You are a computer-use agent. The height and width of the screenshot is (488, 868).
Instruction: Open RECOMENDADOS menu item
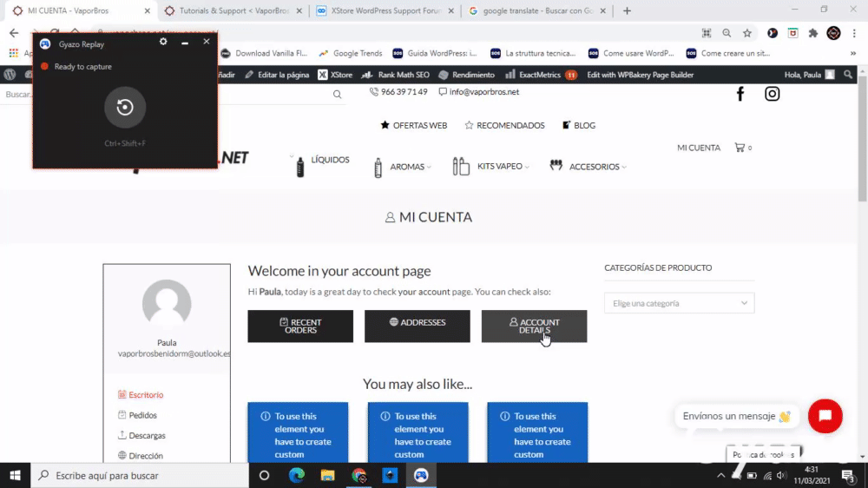(504, 125)
